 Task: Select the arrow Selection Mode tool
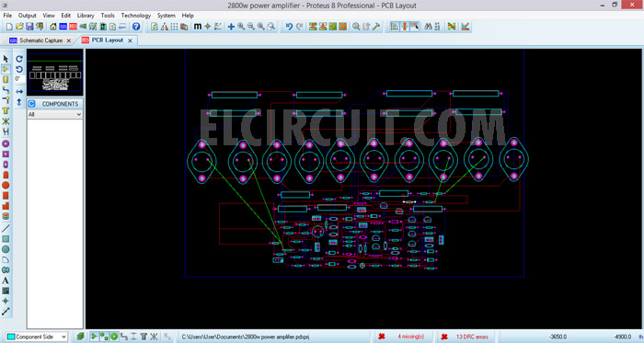point(6,59)
